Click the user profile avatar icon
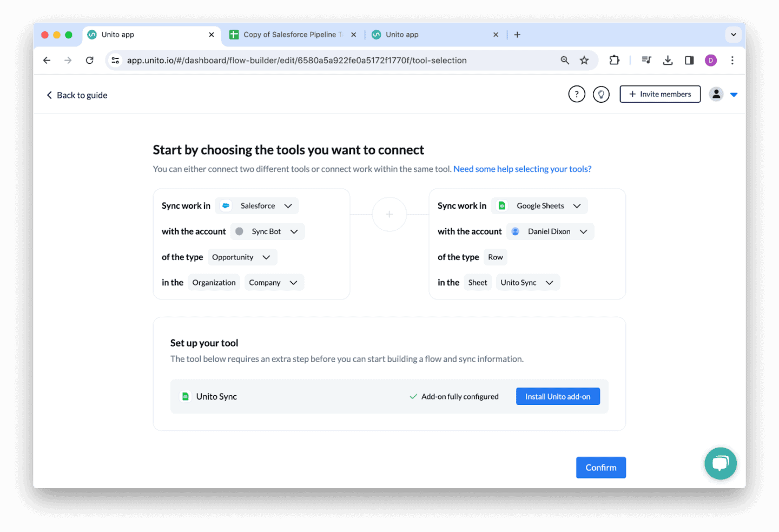This screenshot has height=532, width=779. coord(716,94)
